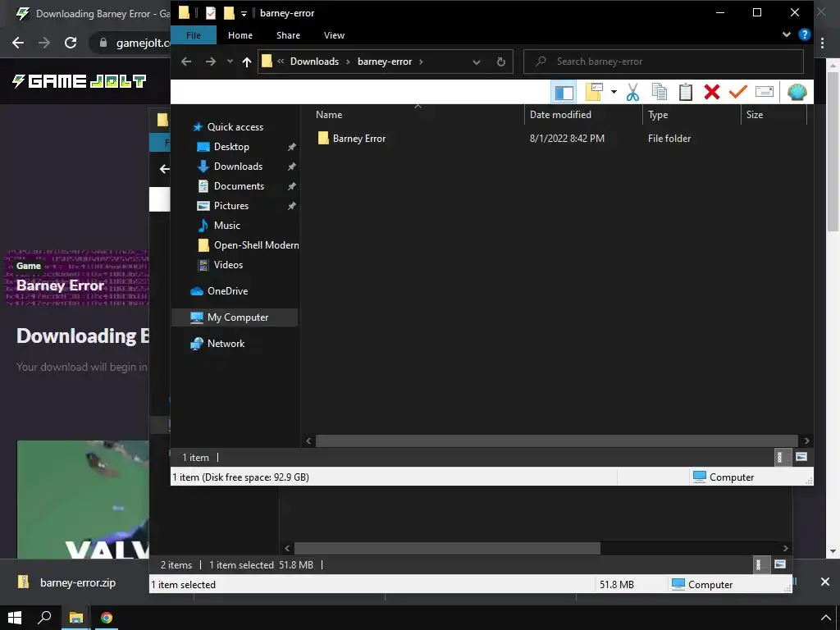
Task: Click the back arrow in rear Explorer window
Action: pyautogui.click(x=164, y=169)
